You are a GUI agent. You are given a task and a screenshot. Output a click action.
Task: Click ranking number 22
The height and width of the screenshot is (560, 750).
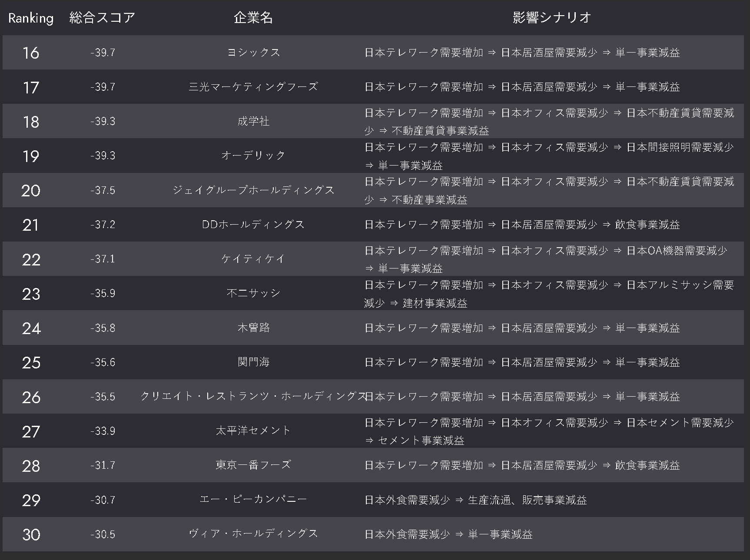point(31,260)
